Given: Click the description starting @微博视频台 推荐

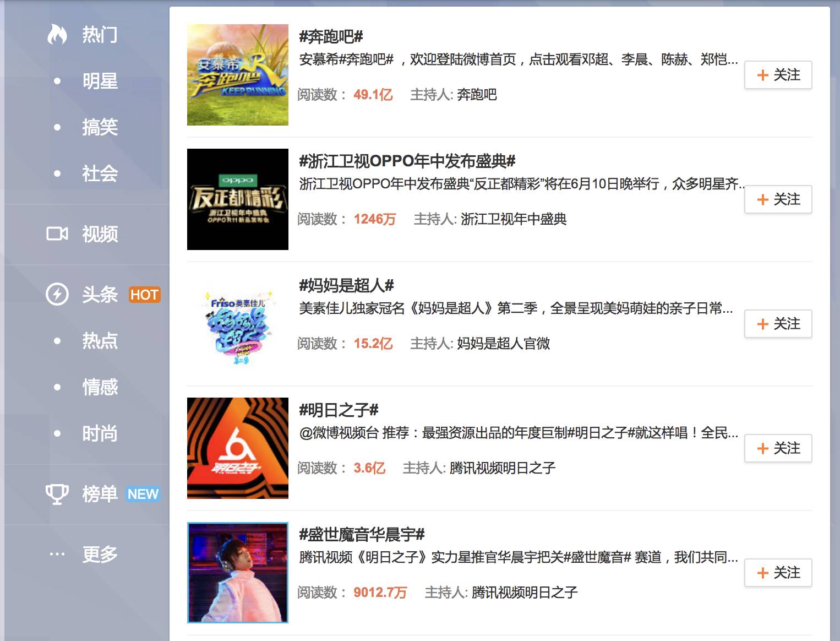Looking at the screenshot, I should pyautogui.click(x=519, y=433).
